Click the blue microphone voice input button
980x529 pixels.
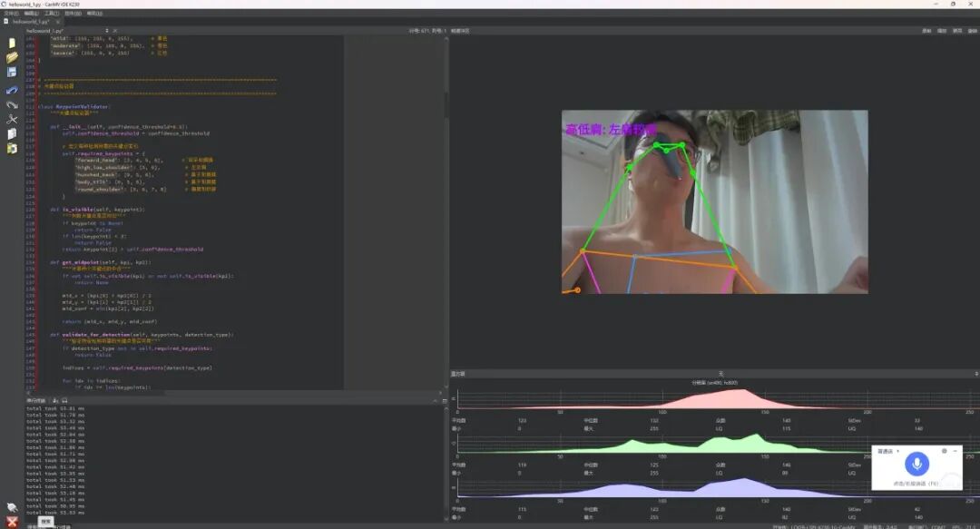pos(916,464)
